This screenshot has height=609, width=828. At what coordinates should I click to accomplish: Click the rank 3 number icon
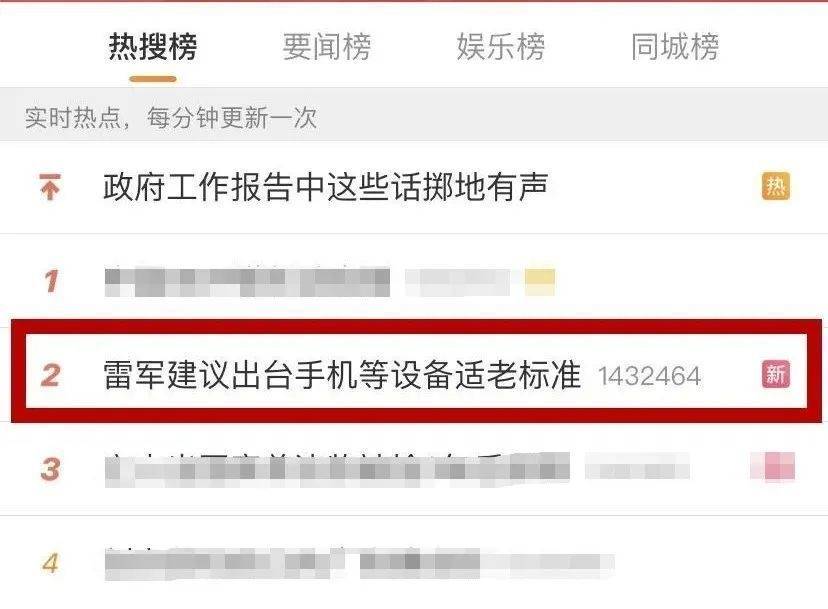pos(50,469)
